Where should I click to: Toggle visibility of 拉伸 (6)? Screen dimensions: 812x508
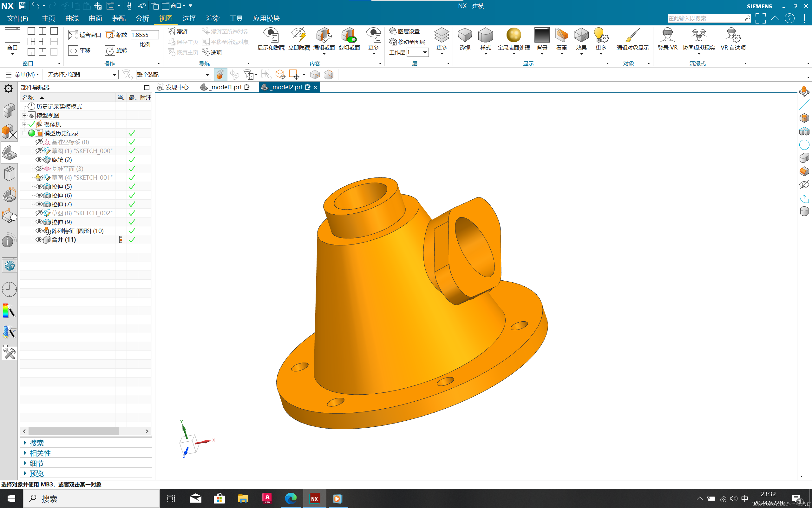pos(39,195)
